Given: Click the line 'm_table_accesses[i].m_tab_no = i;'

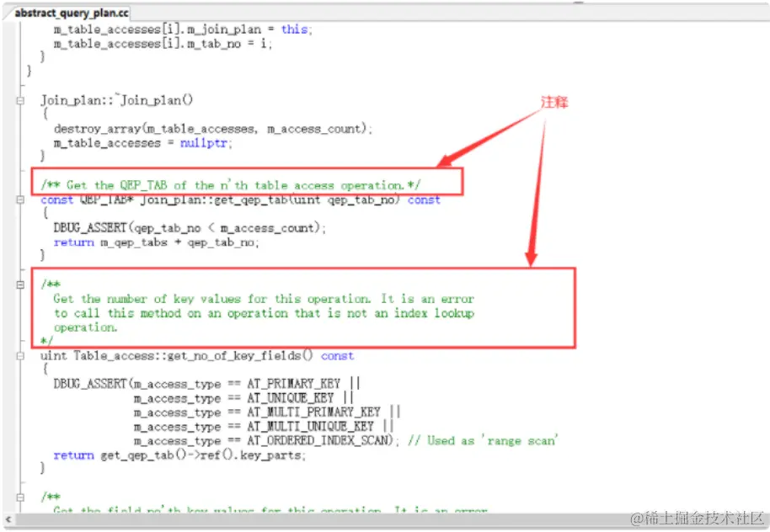Looking at the screenshot, I should coord(163,44).
